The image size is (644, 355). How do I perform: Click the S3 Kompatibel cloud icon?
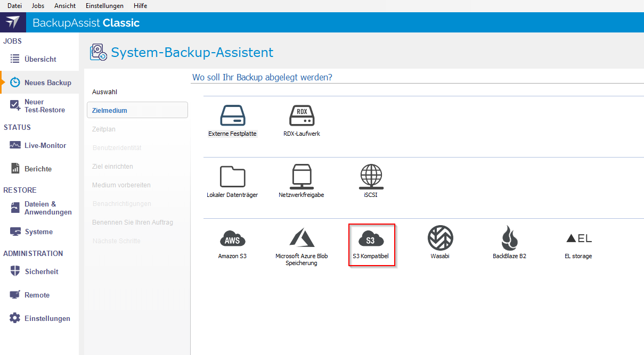coord(371,240)
